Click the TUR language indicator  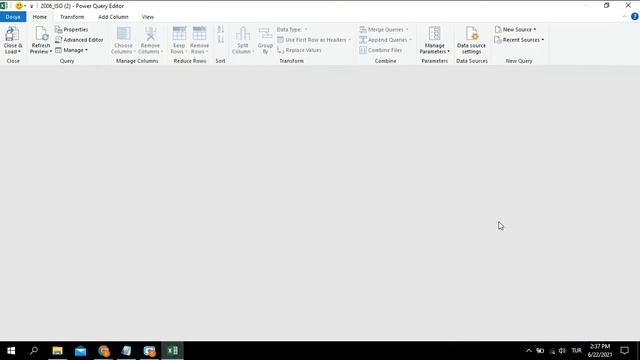click(576, 351)
